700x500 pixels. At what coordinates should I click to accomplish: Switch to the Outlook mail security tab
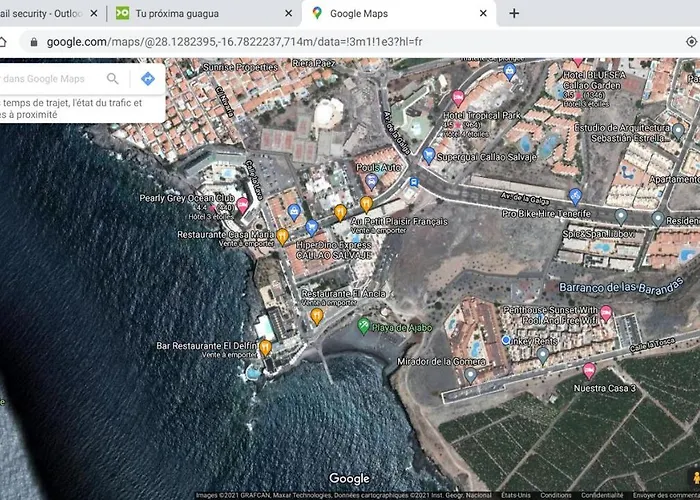click(x=45, y=14)
